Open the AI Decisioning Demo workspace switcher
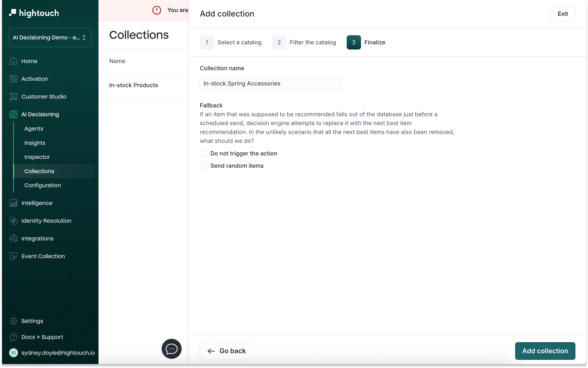The height and width of the screenshot is (368, 588). point(50,37)
